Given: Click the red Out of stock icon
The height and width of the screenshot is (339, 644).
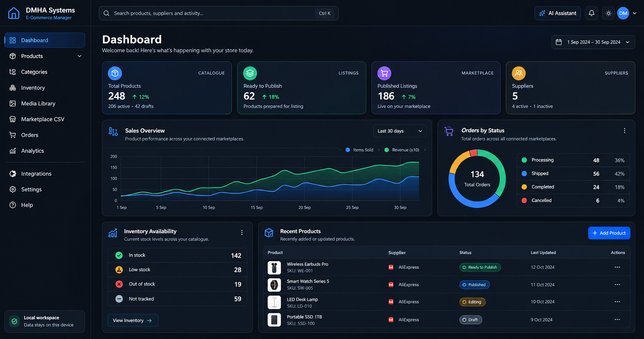Looking at the screenshot, I should [x=119, y=284].
